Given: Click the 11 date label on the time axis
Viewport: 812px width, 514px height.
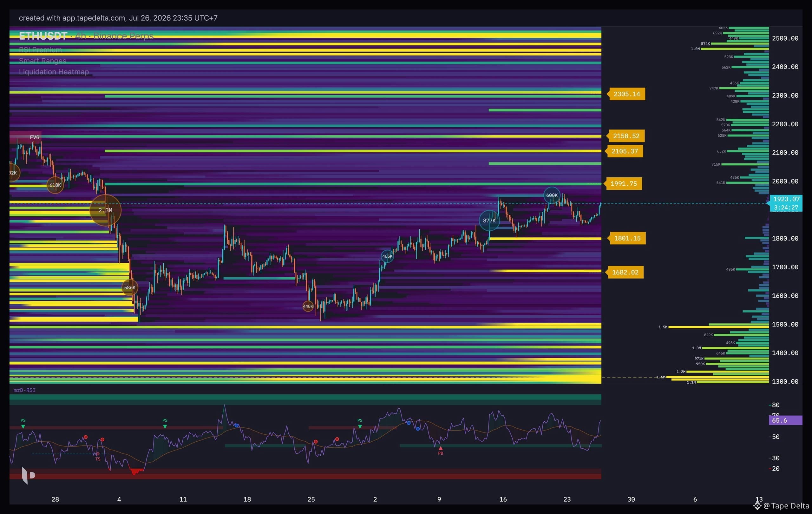Looking at the screenshot, I should click(x=183, y=499).
